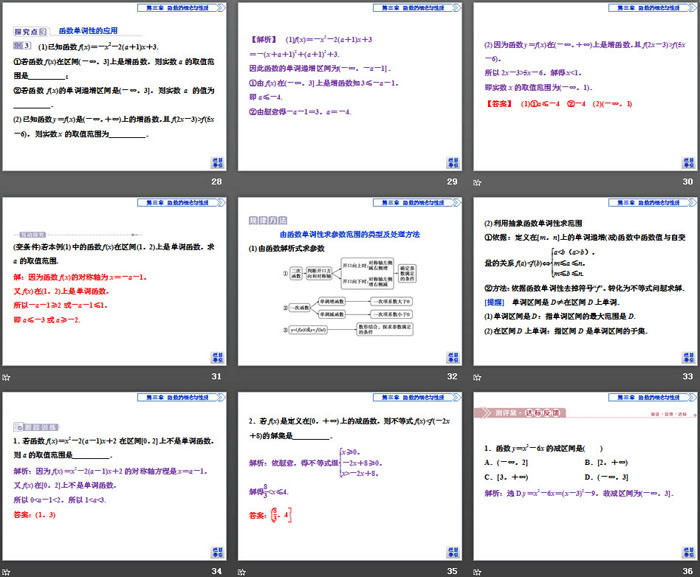Image resolution: width=700 pixels, height=577 pixels.
Task: Click the animation star icon under slide 30
Action: (477, 182)
